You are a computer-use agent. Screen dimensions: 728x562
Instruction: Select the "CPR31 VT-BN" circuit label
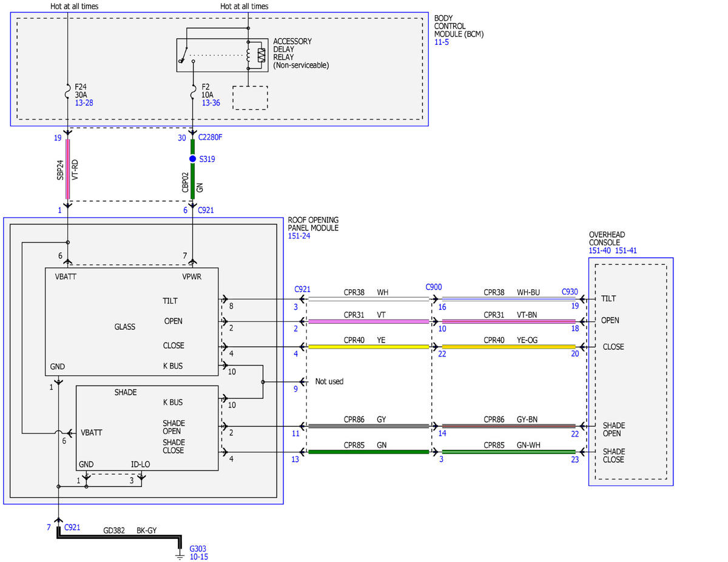pyautogui.click(x=511, y=315)
